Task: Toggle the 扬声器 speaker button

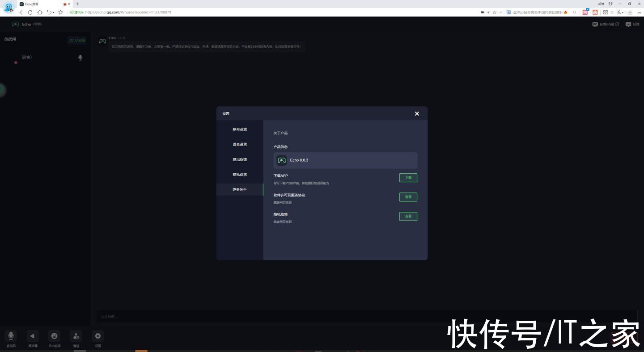Action: [x=33, y=336]
